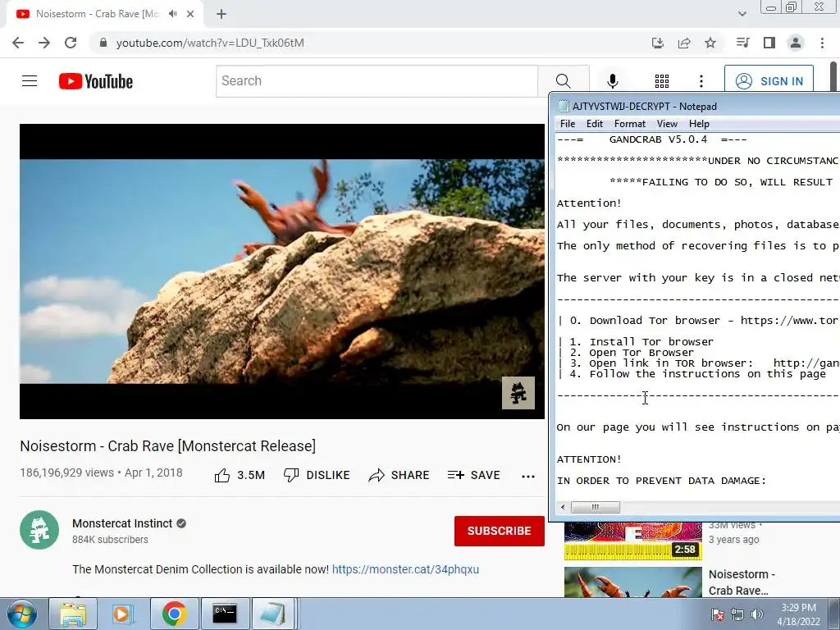Screen dimensions: 840x630
Task: Open the network tray icon
Action: [737, 614]
